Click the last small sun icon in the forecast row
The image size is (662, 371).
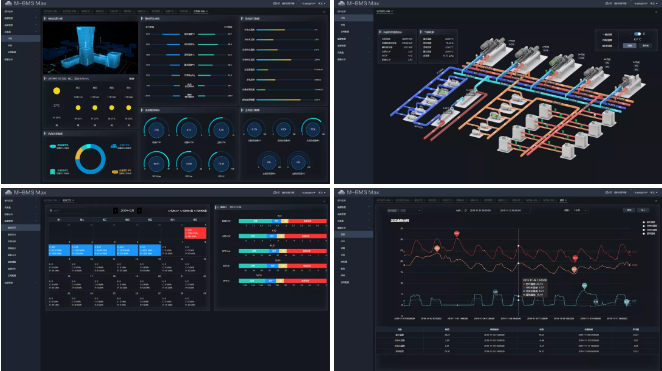click(128, 108)
